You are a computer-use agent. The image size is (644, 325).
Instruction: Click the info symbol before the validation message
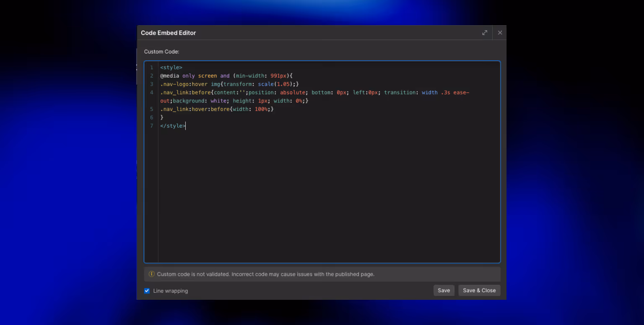pos(151,274)
